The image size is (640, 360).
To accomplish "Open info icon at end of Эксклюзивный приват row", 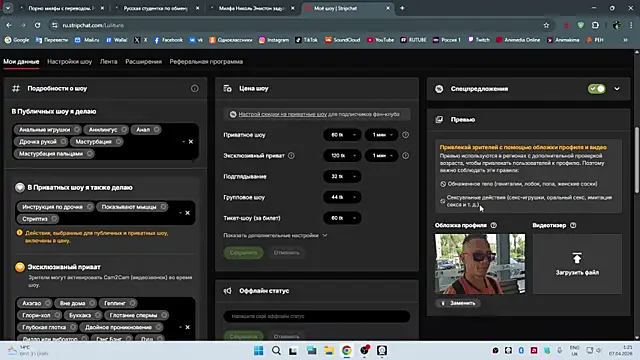I will (x=405, y=156).
